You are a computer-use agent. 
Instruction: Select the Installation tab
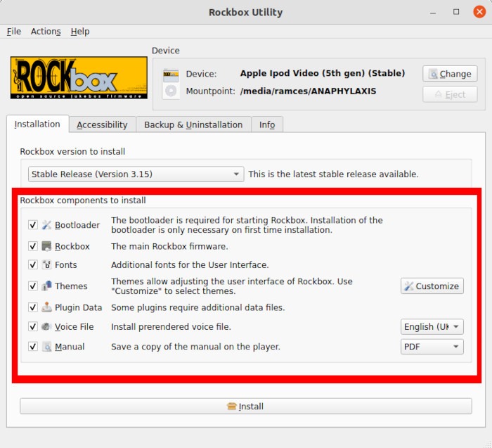point(37,124)
